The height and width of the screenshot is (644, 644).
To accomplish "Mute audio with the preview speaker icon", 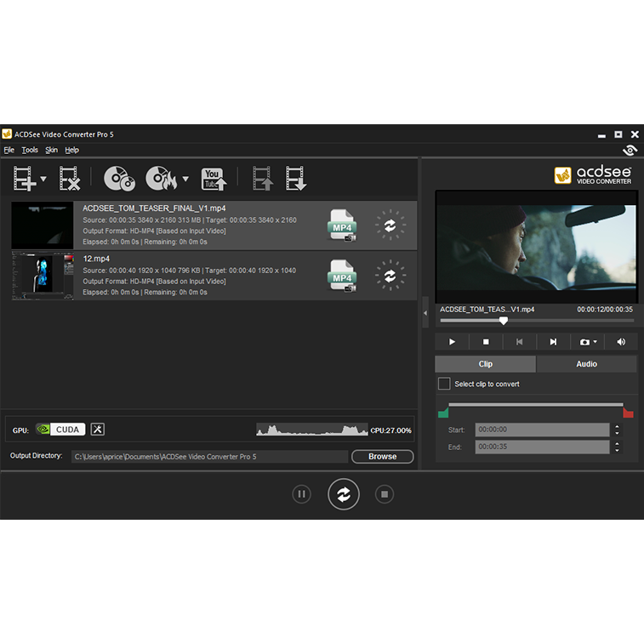I will (x=621, y=342).
